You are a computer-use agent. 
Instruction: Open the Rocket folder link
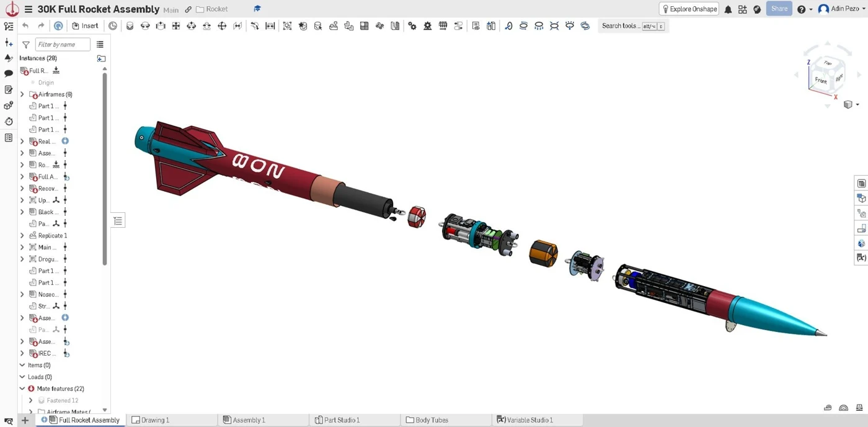tap(211, 9)
